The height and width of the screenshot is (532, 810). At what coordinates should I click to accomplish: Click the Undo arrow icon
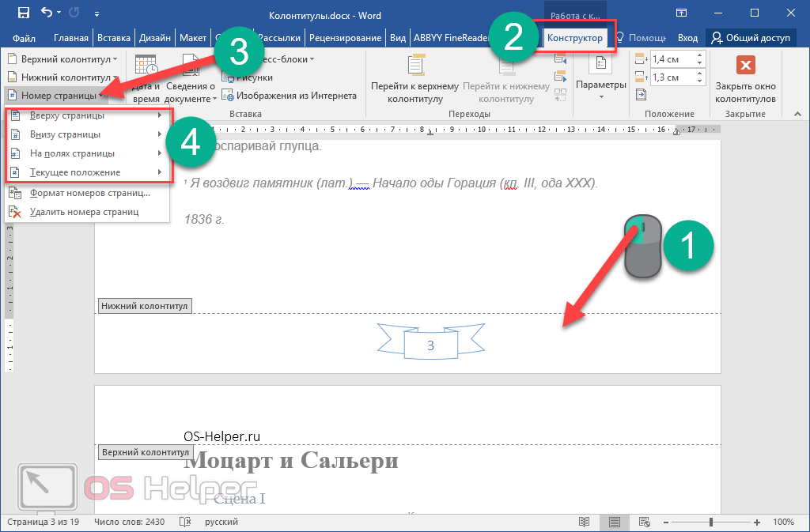(47, 13)
